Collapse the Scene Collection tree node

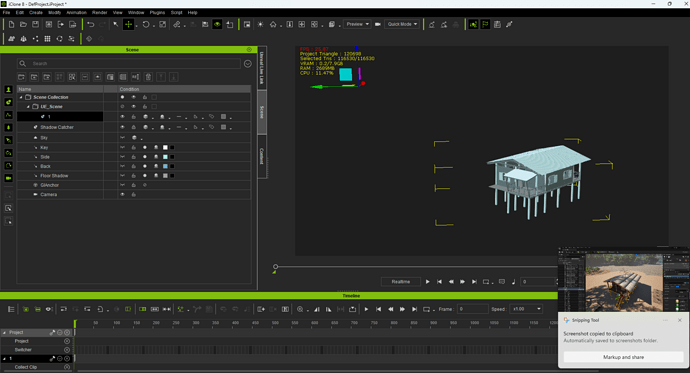pos(21,97)
